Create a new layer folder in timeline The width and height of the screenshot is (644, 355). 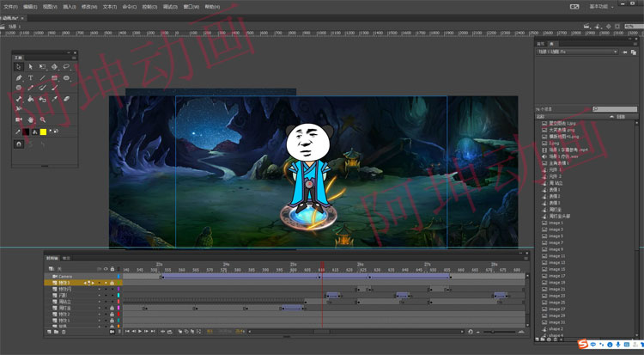click(57, 332)
